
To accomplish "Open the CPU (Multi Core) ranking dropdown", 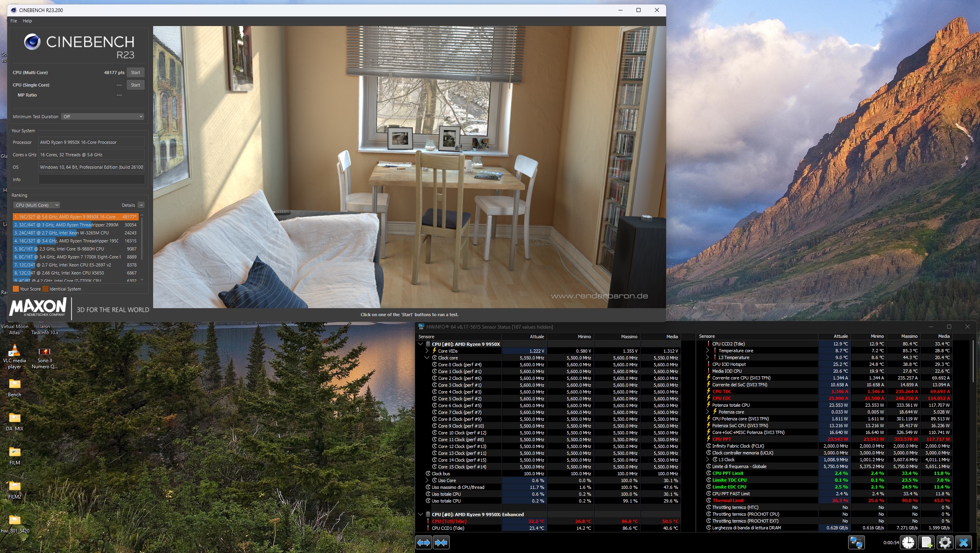I will point(36,205).
